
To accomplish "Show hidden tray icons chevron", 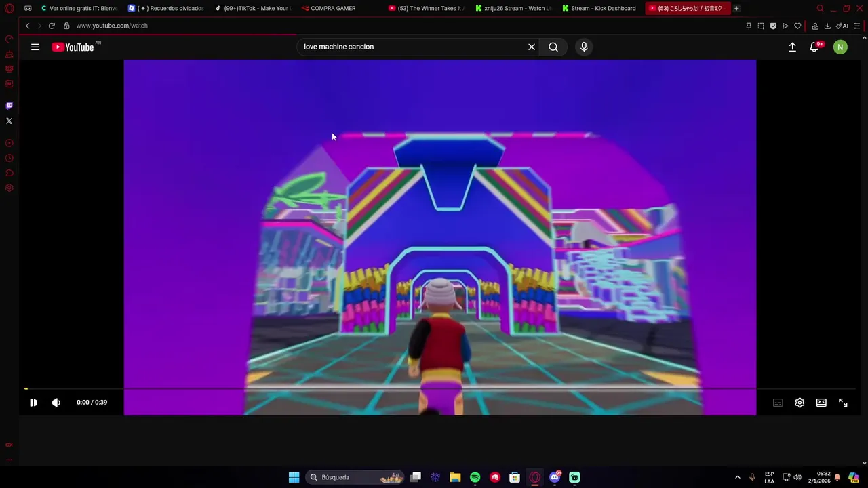I will [738, 477].
